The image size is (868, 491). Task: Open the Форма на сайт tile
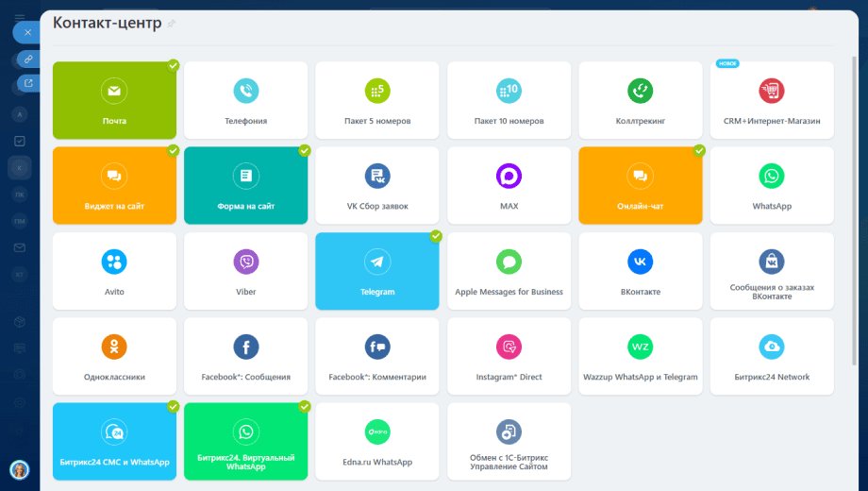(246, 186)
